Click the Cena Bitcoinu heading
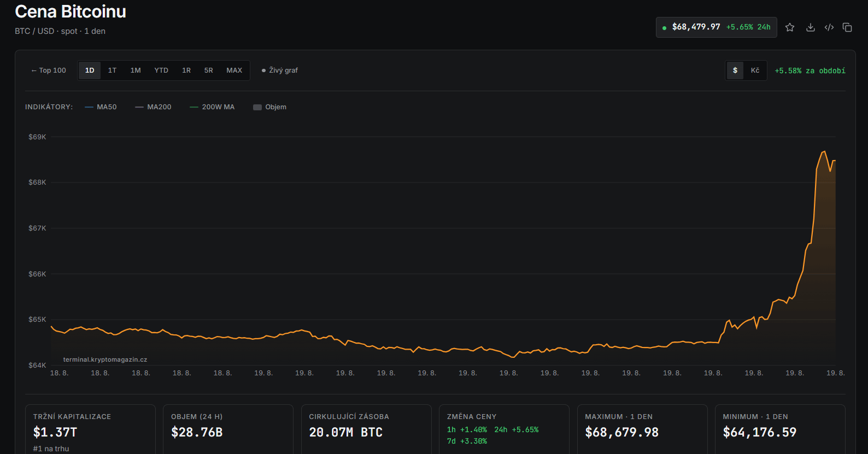Viewport: 868px width, 454px height. coord(71,11)
